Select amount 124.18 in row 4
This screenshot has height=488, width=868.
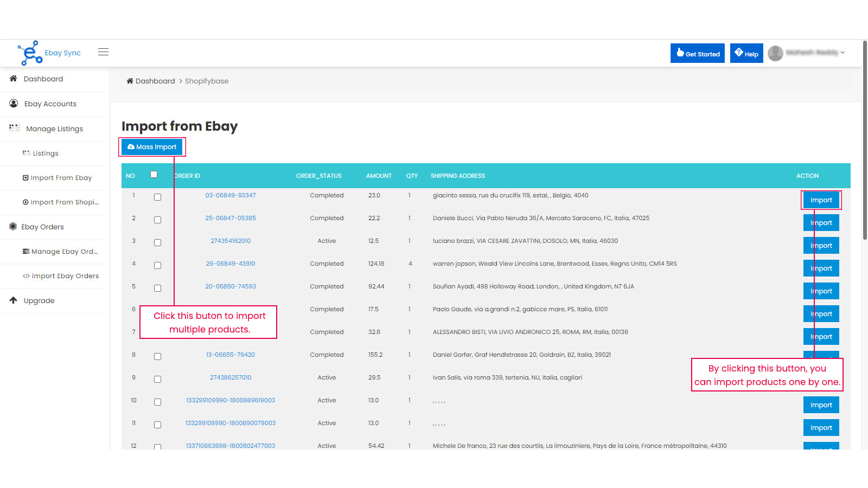(x=376, y=264)
